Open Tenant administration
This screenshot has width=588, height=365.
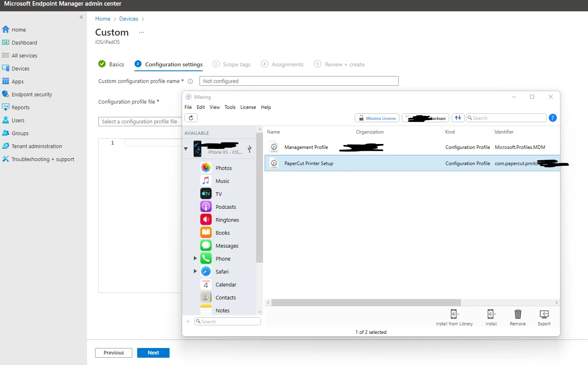click(32, 146)
